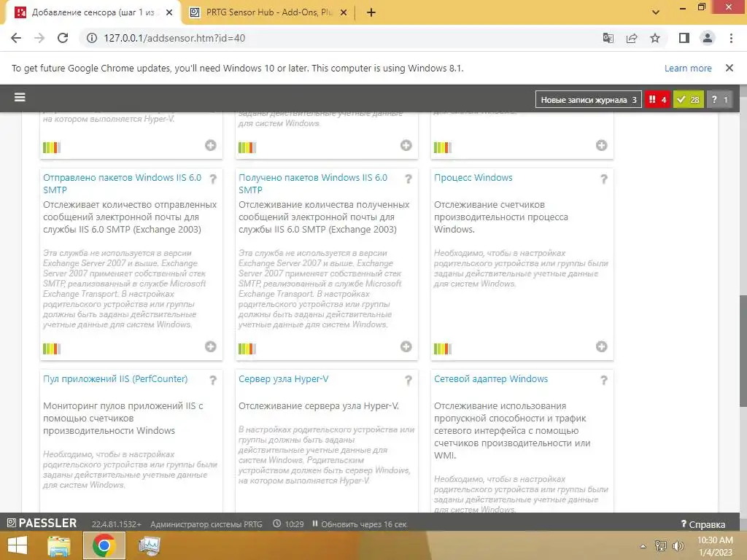Screen dimensions: 747x560
Task: Open Chrome profile menu
Action: pos(708,38)
